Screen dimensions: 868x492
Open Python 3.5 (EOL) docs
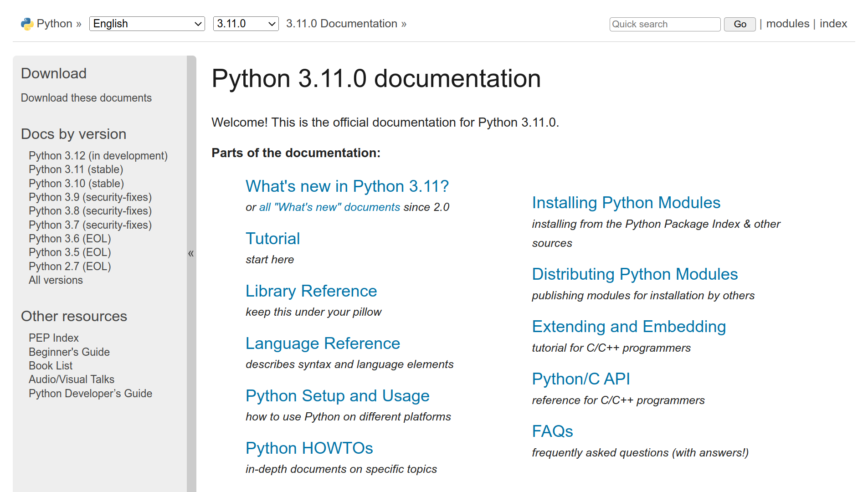(70, 252)
